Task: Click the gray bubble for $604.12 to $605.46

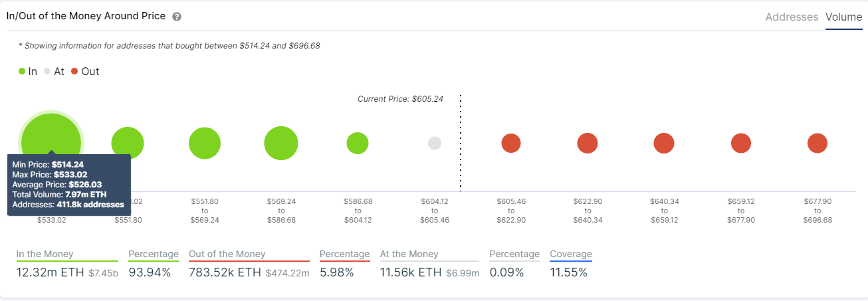Action: [435, 143]
